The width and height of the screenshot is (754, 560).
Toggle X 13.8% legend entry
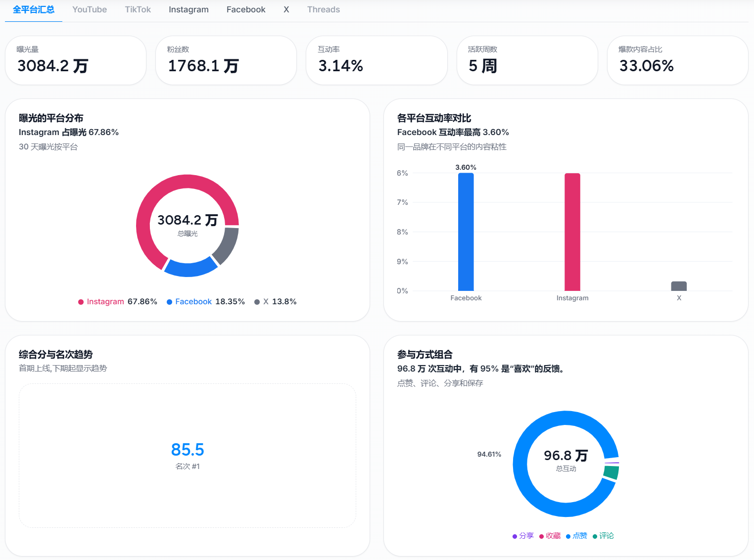click(x=276, y=302)
